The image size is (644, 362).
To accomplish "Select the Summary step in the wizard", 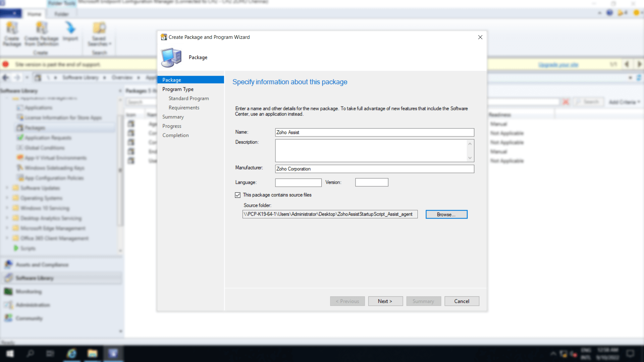I will (173, 117).
